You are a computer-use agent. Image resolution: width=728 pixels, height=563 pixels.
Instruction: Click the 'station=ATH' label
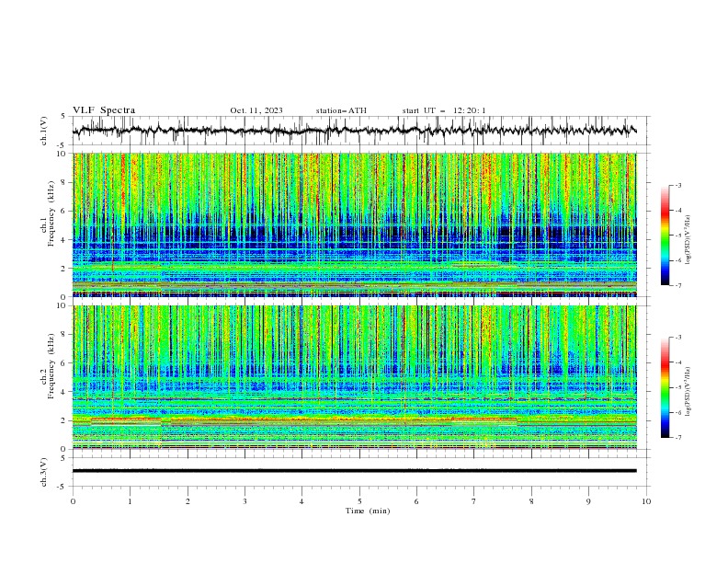pos(341,110)
